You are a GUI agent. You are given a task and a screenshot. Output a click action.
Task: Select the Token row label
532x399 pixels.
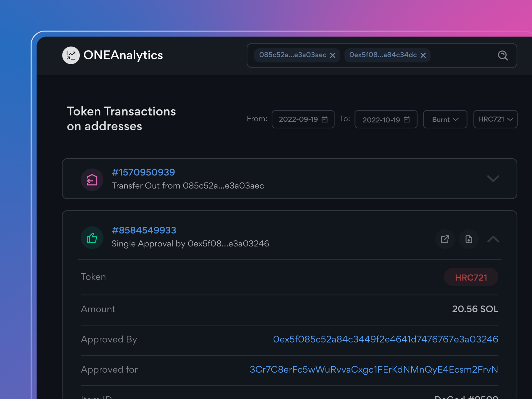pyautogui.click(x=93, y=277)
